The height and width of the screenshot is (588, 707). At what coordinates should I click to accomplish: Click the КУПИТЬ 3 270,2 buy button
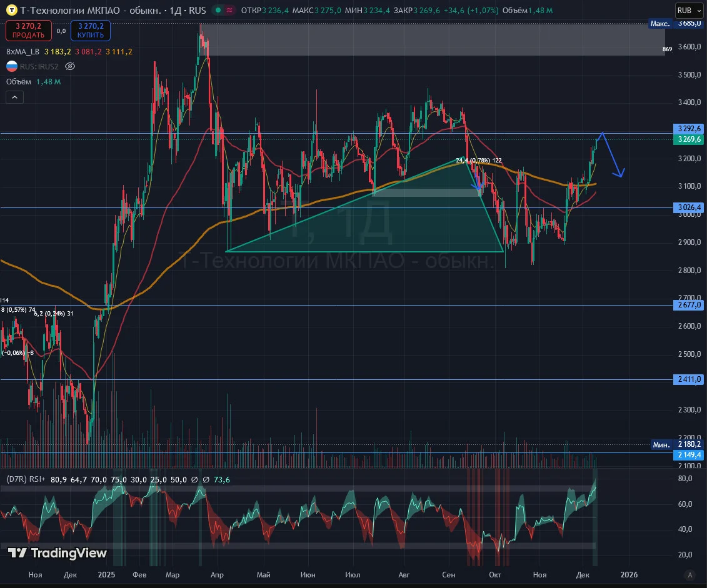pos(91,31)
